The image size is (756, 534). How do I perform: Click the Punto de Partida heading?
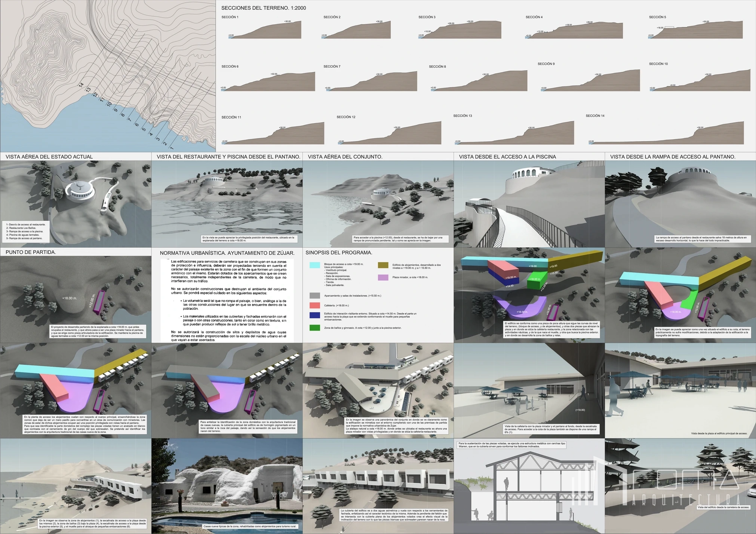pyautogui.click(x=31, y=252)
